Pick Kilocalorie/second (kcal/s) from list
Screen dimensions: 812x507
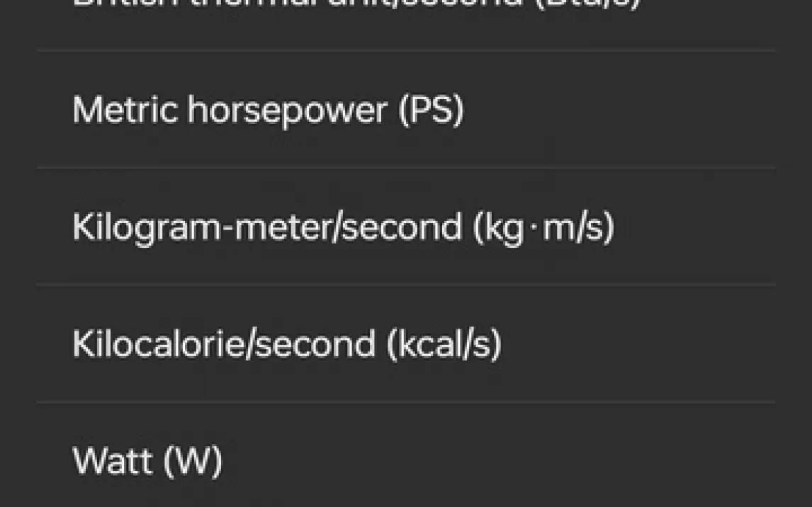pos(287,344)
